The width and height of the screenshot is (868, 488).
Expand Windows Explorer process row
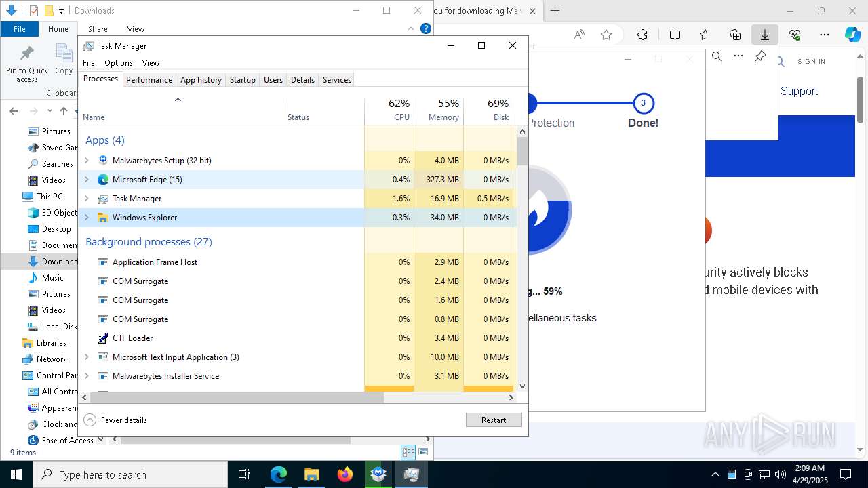coord(86,218)
